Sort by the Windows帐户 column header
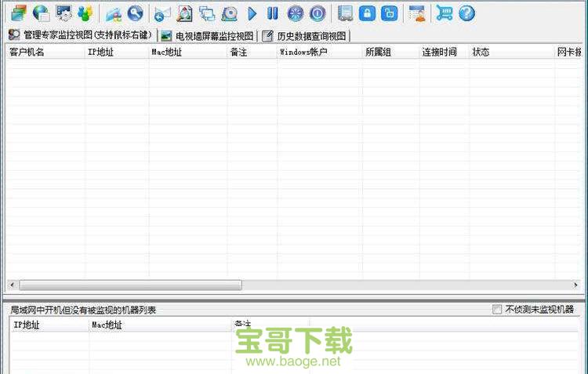This screenshot has height=374, width=588. click(320, 53)
